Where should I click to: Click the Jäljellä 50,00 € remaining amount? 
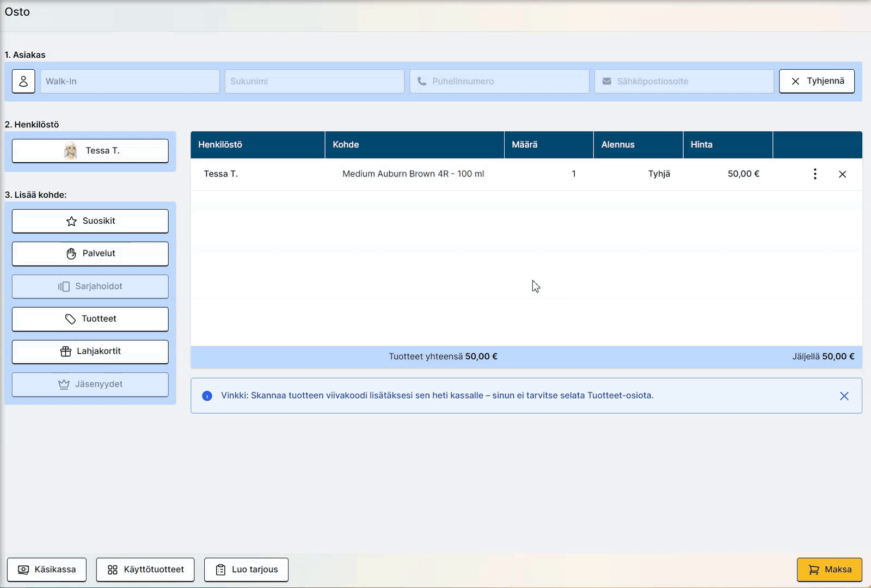(x=823, y=357)
